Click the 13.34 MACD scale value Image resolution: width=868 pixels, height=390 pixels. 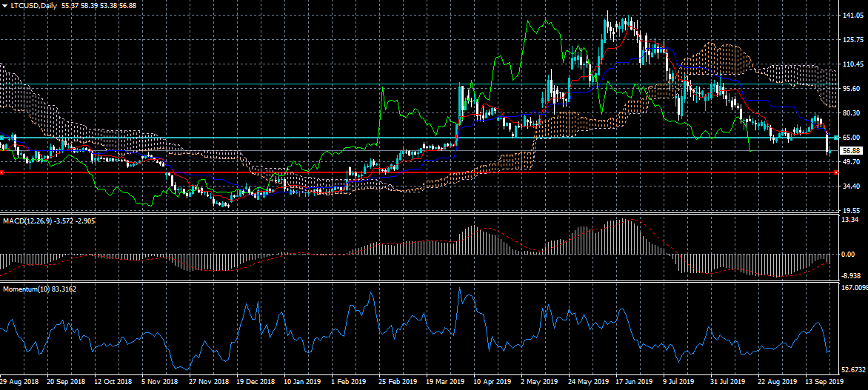pos(850,221)
